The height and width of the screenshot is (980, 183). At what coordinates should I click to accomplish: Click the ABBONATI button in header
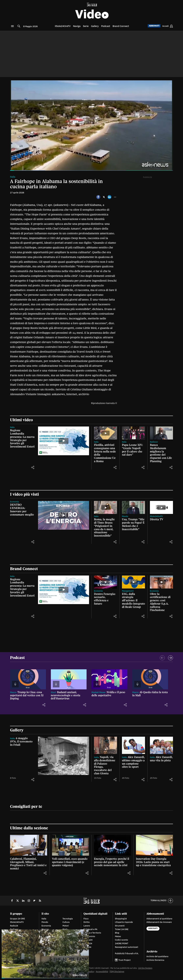click(154, 26)
